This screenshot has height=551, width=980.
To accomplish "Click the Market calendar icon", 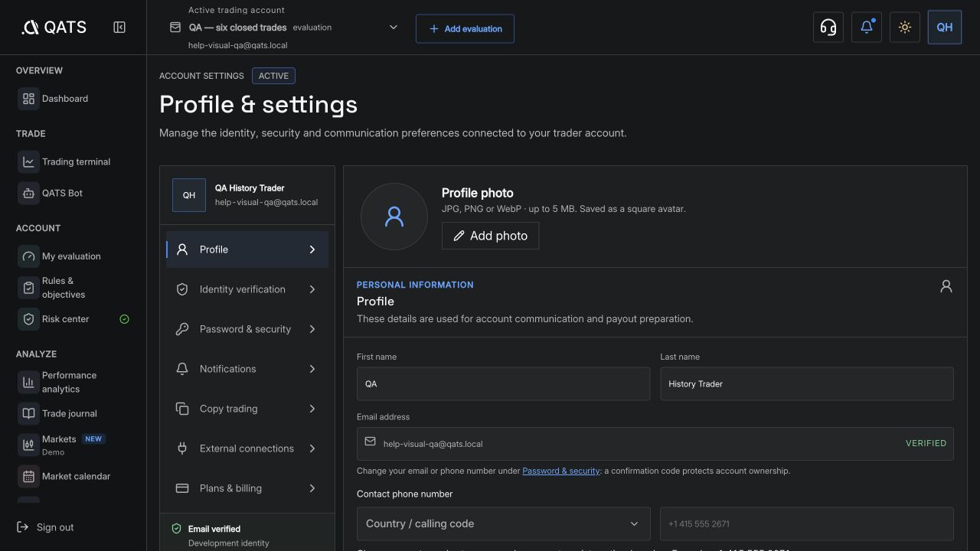I will [28, 477].
